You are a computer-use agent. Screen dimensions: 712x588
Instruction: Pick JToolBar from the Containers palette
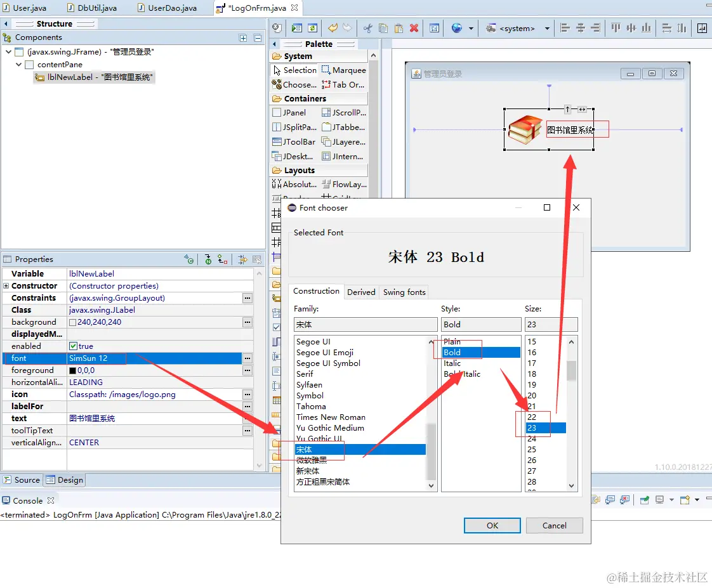tap(294, 142)
